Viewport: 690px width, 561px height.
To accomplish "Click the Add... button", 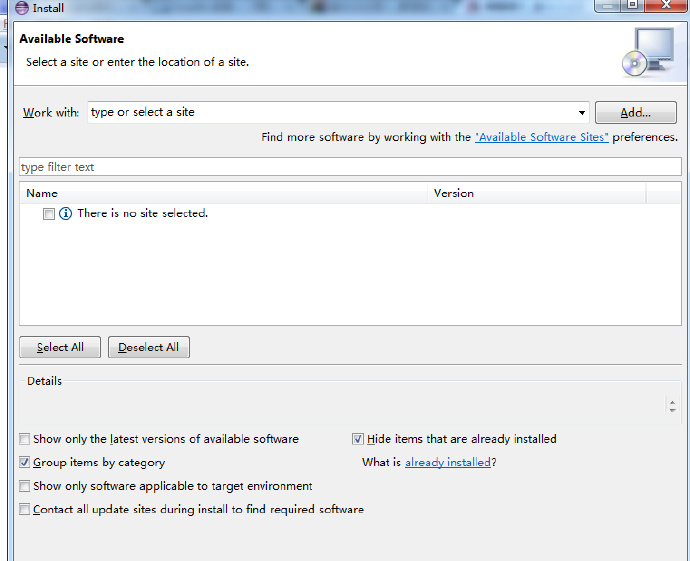I will (636, 113).
